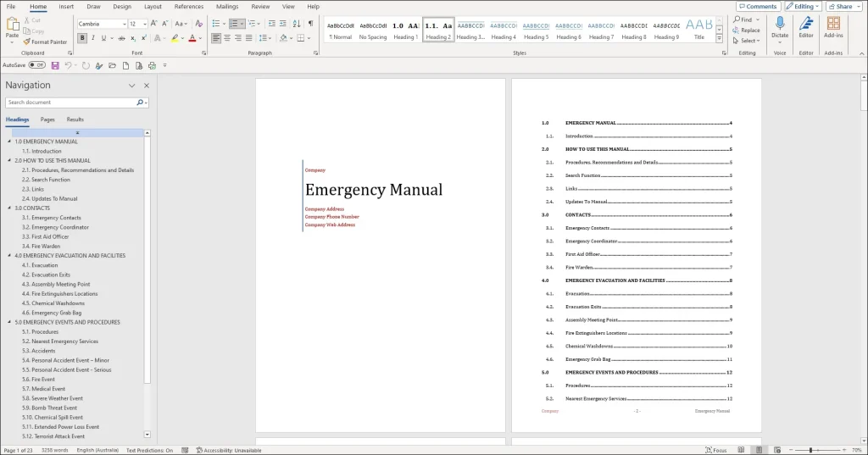Screen dimensions: 868x455
Task: Open the bullets list dropdown arrow
Action: (x=224, y=24)
